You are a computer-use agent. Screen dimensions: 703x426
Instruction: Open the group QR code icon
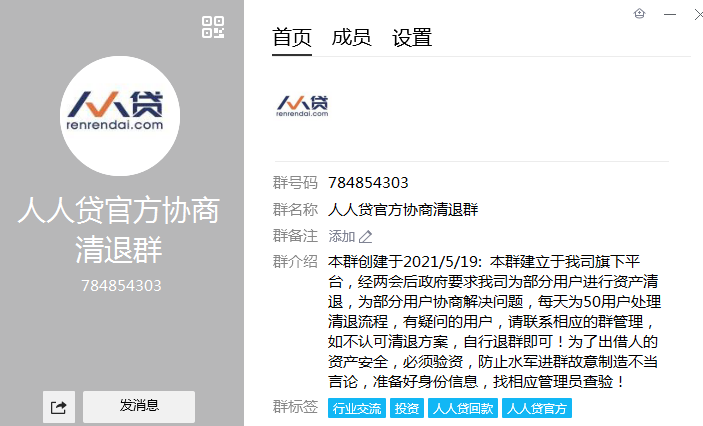pyautogui.click(x=213, y=27)
